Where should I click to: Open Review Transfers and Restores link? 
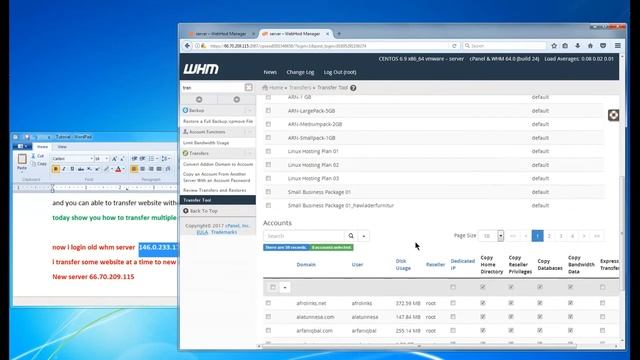[x=215, y=190]
